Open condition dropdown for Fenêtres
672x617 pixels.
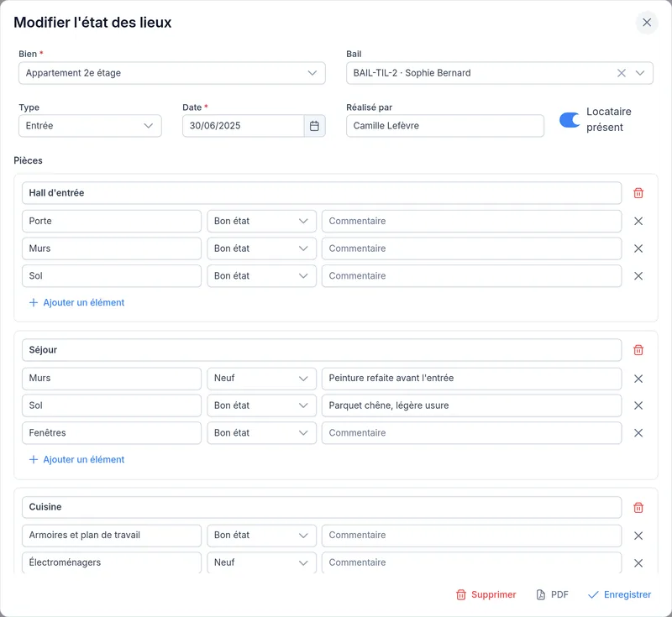coord(261,433)
